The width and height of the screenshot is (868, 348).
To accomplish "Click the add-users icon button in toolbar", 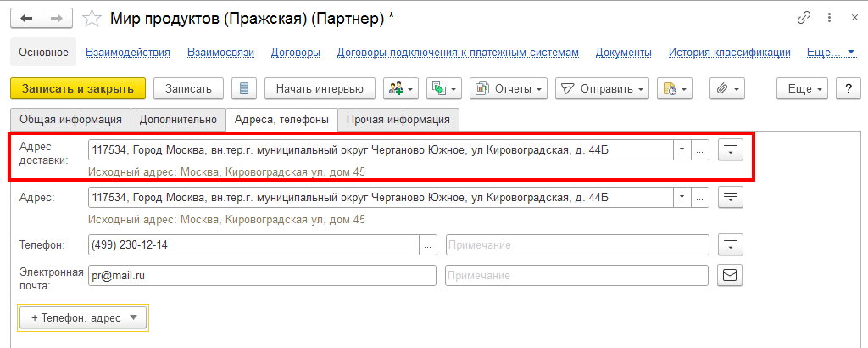I will (x=401, y=88).
